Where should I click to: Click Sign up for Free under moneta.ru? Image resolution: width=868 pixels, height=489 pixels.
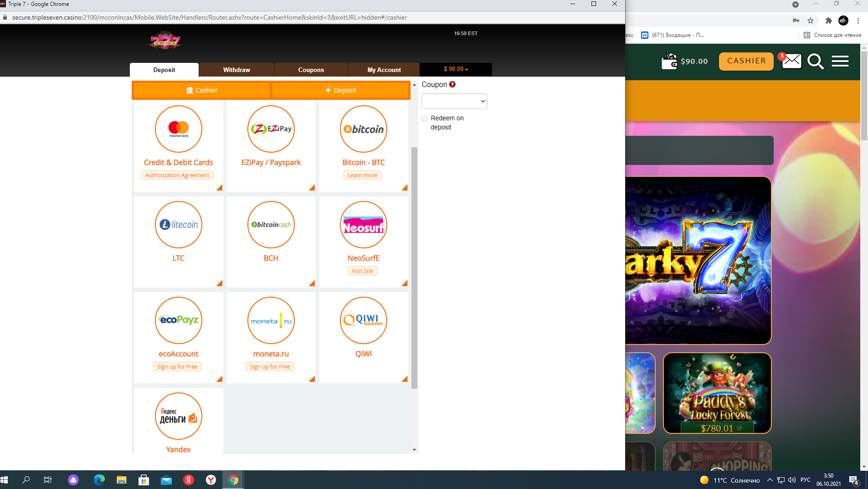[x=270, y=366]
